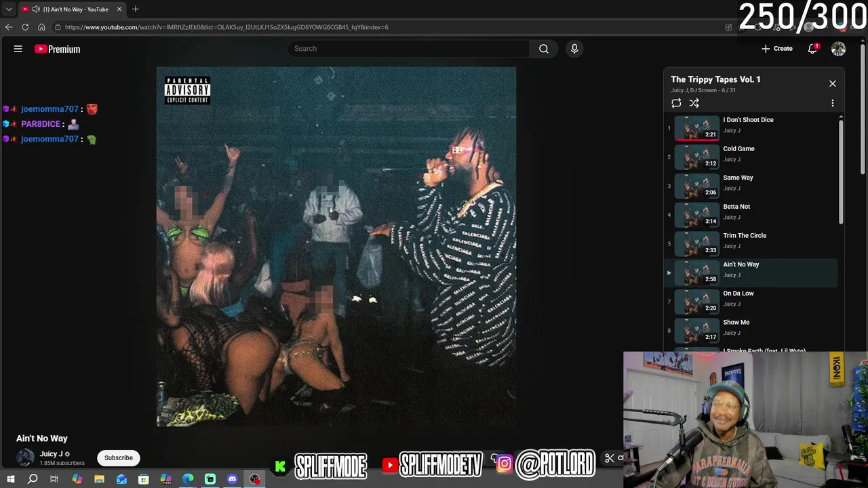Click the search magnifier button
The width and height of the screenshot is (868, 488).
[x=543, y=49]
